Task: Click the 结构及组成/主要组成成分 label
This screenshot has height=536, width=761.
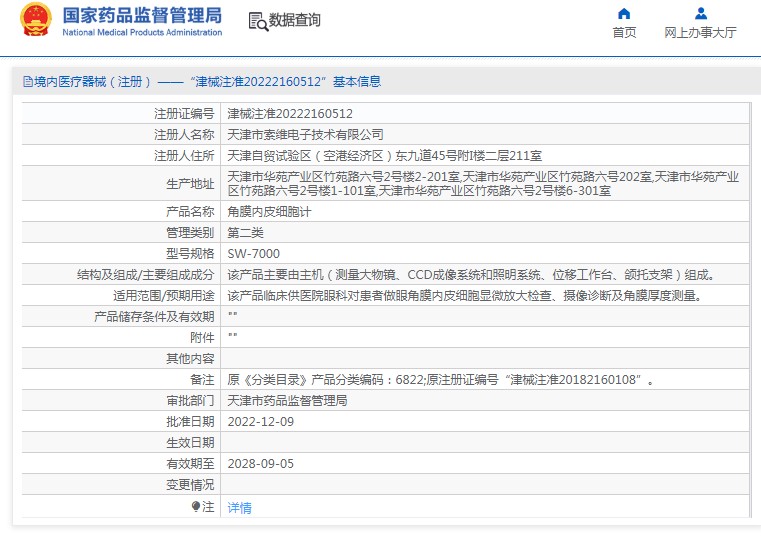Action: click(146, 275)
